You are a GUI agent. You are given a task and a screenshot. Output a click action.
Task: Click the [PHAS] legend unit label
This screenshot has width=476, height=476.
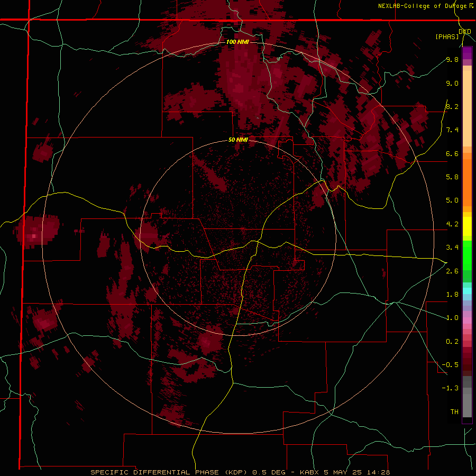point(447,36)
